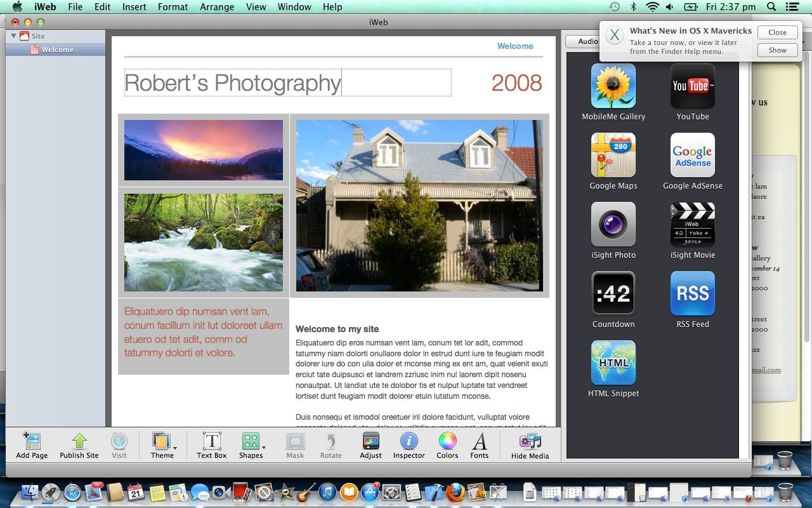
Task: Insert the Google AdSense widget
Action: point(693,161)
